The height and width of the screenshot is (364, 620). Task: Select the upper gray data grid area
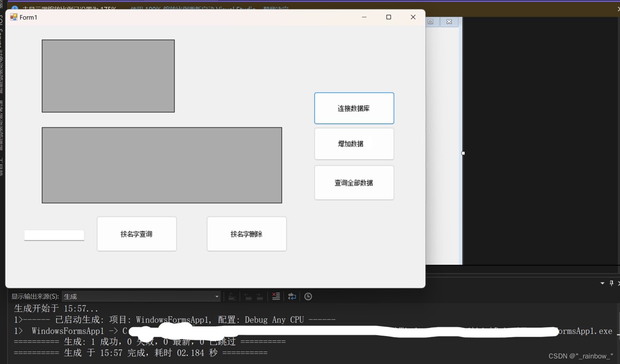coord(108,76)
